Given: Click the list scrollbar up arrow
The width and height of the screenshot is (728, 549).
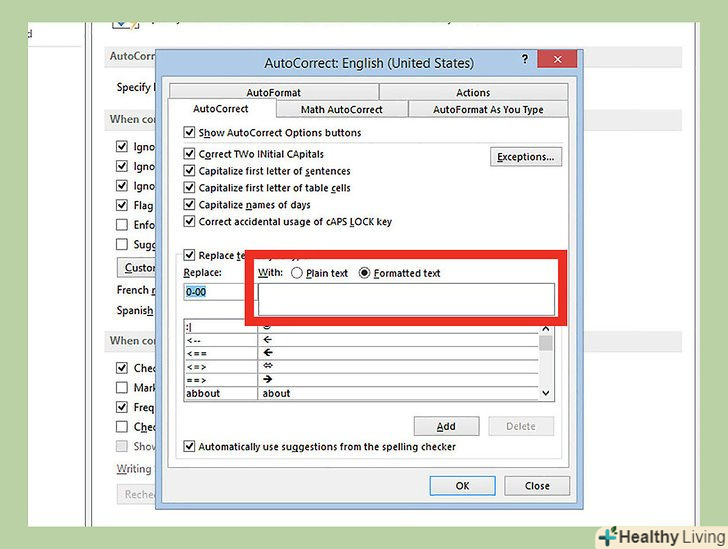Looking at the screenshot, I should 546,329.
